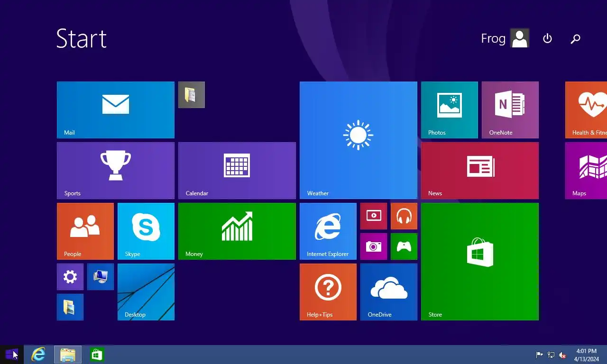Open the Video small tile

(374, 216)
